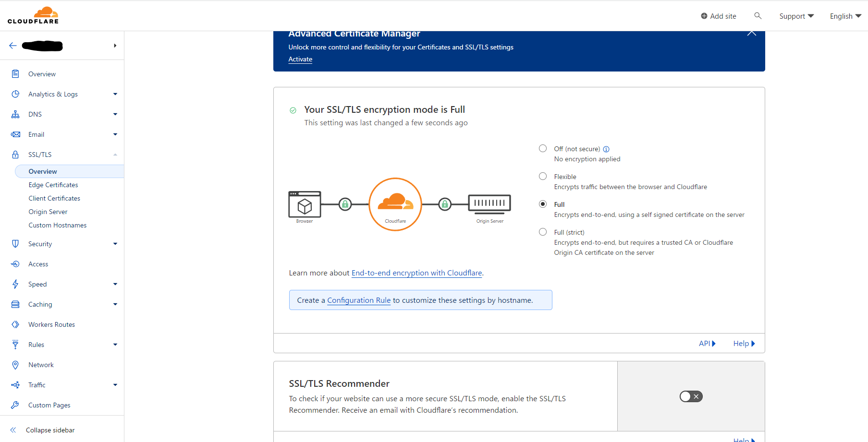The height and width of the screenshot is (442, 868).
Task: Collapse the SSL/TLS section arrow
Action: tap(115, 155)
